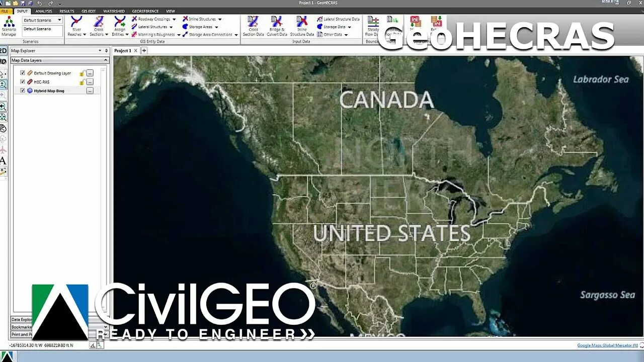644x362 pixels.
Task: Select the measure ruler tool
Action: point(3,171)
